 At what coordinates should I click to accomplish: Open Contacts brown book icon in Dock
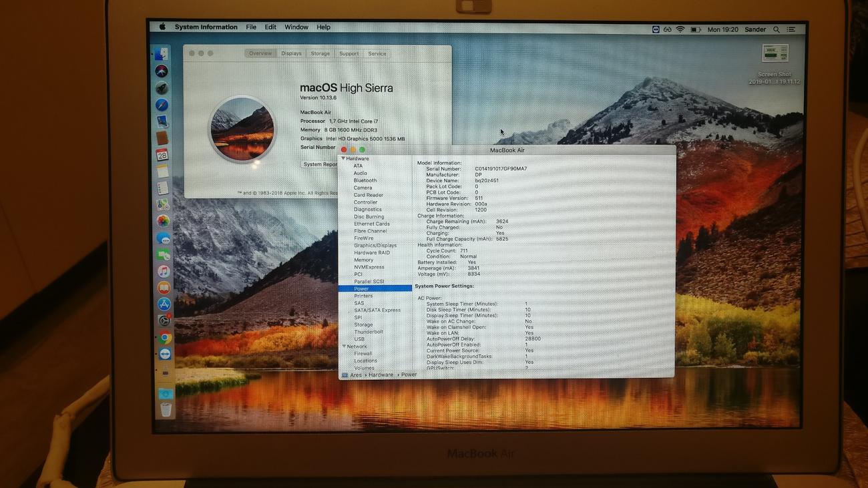pos(162,138)
